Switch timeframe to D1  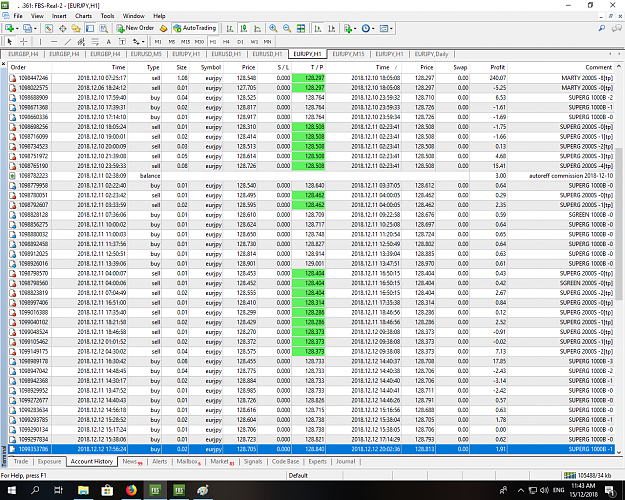[240, 41]
